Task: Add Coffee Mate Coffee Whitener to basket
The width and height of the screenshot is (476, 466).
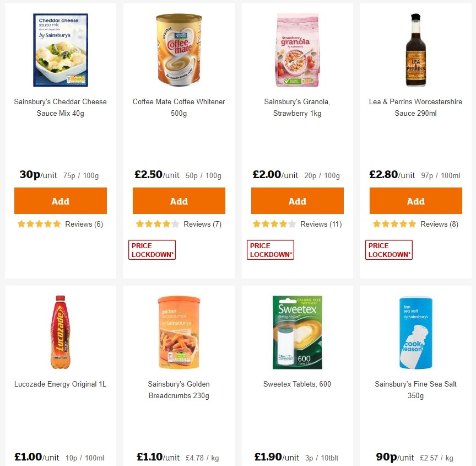Action: [x=178, y=201]
